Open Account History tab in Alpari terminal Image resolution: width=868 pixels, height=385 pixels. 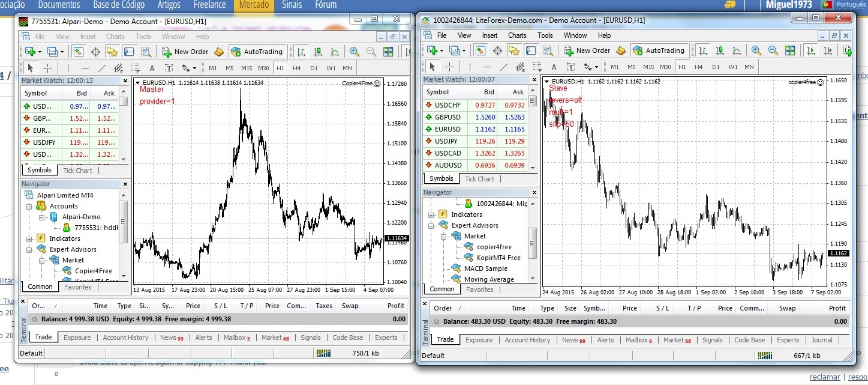125,338
